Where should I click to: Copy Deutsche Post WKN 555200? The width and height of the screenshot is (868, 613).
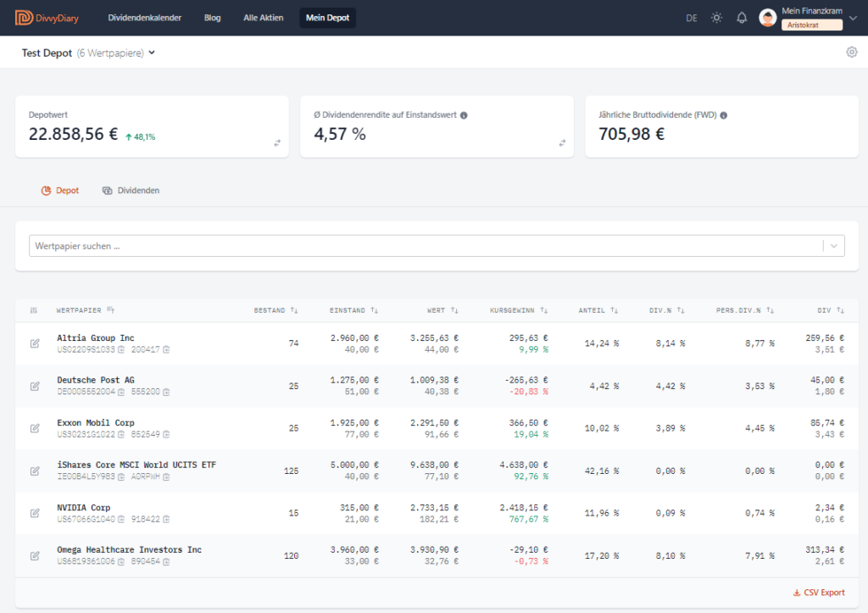(166, 392)
